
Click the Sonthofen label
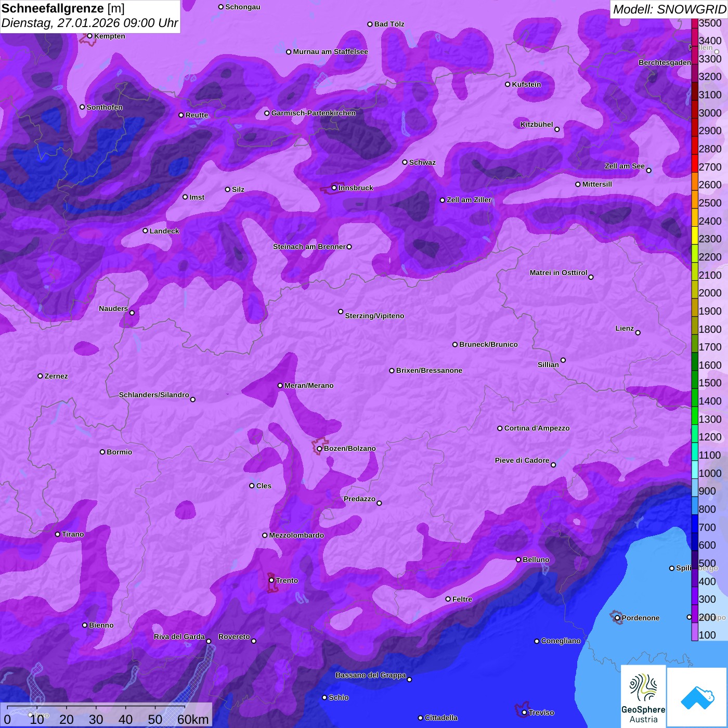click(x=105, y=107)
